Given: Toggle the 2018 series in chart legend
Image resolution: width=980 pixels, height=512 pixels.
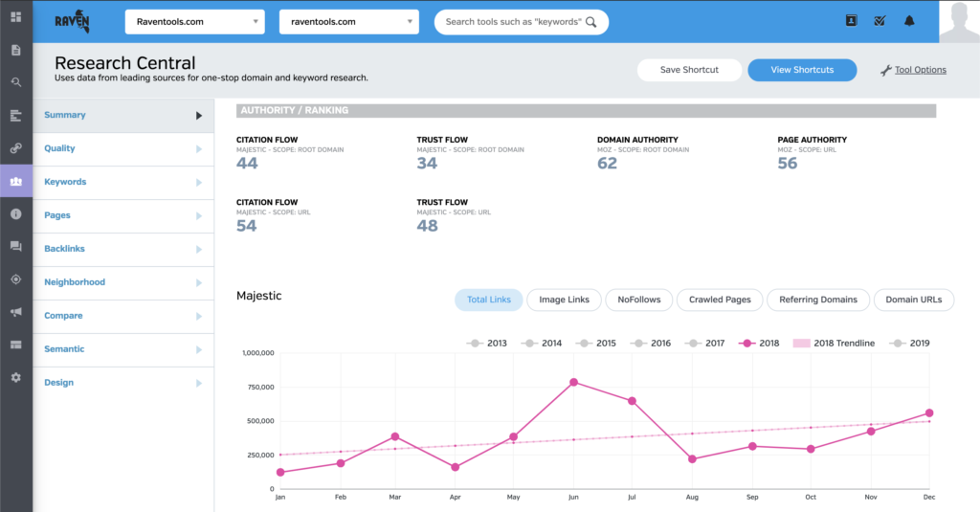Looking at the screenshot, I should tap(759, 344).
